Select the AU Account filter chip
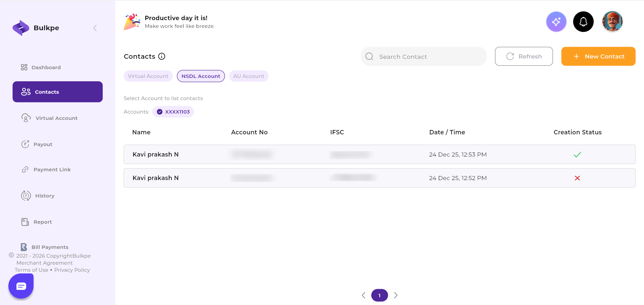644x305 pixels. pyautogui.click(x=249, y=76)
